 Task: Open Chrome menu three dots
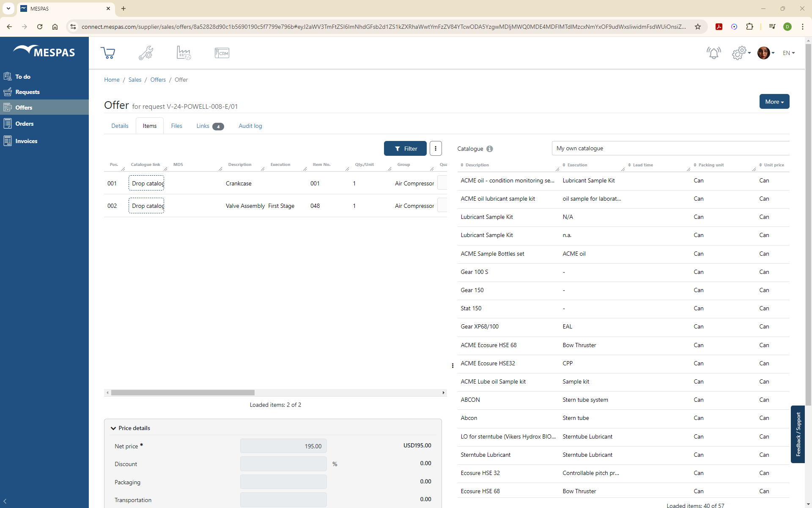click(802, 27)
